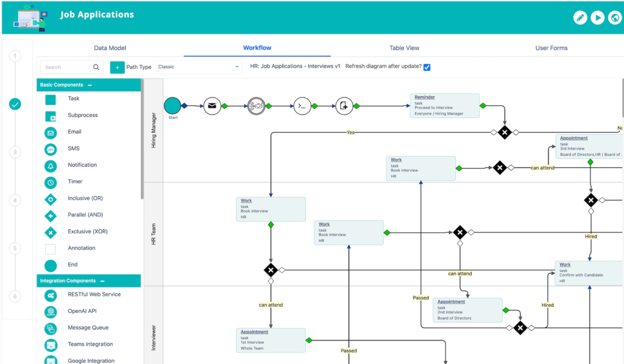Viewport: 624px width, 364px height.
Task: Select the Timer component icon
Action: [52, 181]
